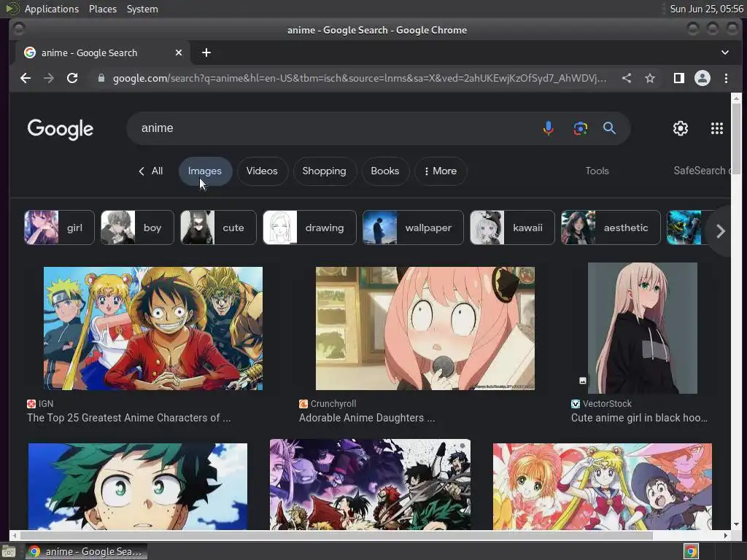Open the IGN anime characters image
The image size is (747, 560).
[153, 329]
